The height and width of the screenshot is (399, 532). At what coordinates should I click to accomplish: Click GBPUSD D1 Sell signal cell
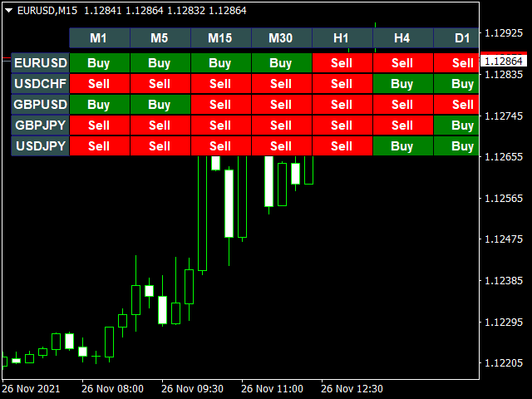tap(456, 105)
